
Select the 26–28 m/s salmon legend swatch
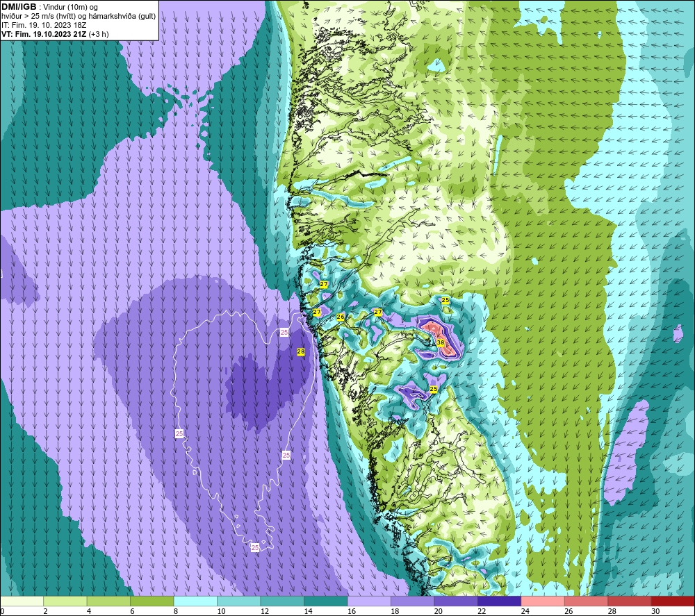click(x=587, y=601)
